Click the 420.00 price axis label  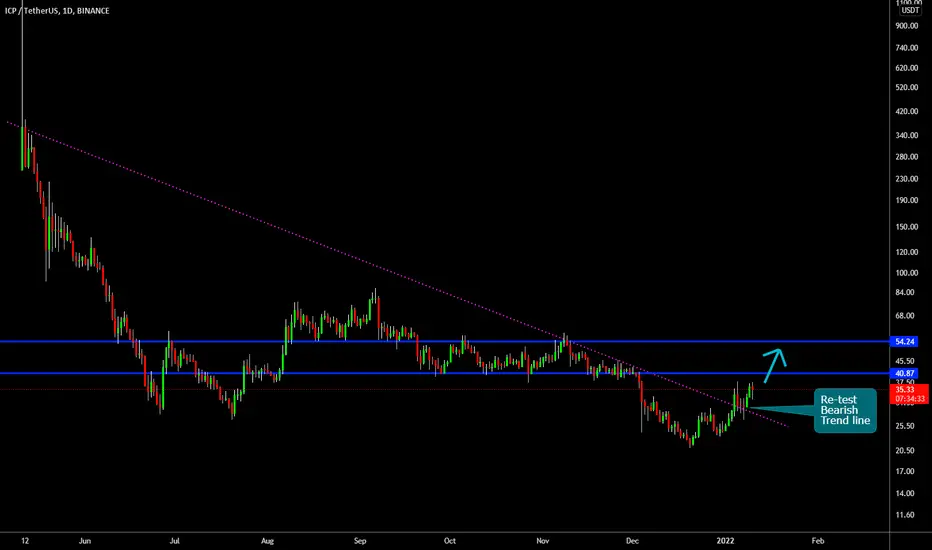click(x=907, y=111)
